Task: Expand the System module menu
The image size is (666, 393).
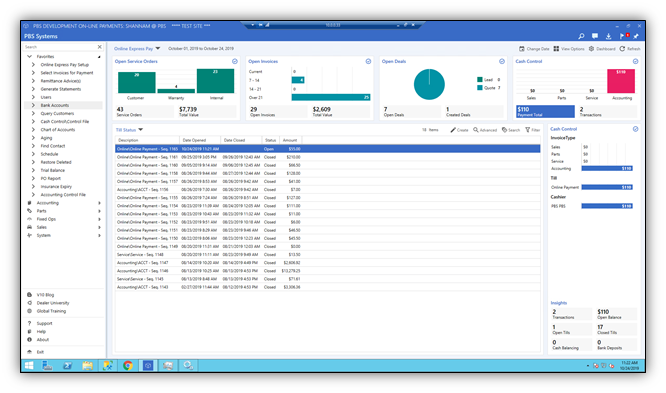Action: 99,235
